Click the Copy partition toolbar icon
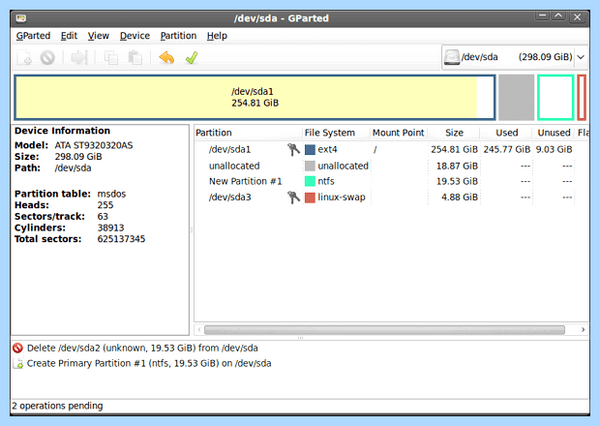Screen dimensions: 600x426 click(x=111, y=58)
